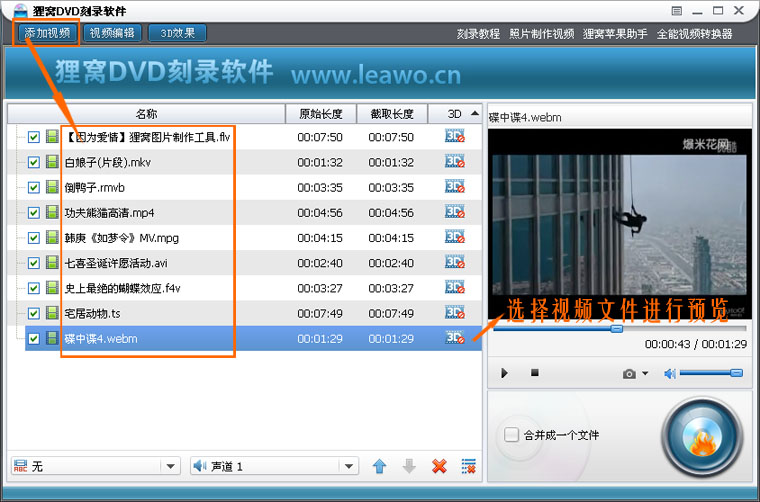
Task: Click the preview playback progress slider
Action: coord(620,329)
